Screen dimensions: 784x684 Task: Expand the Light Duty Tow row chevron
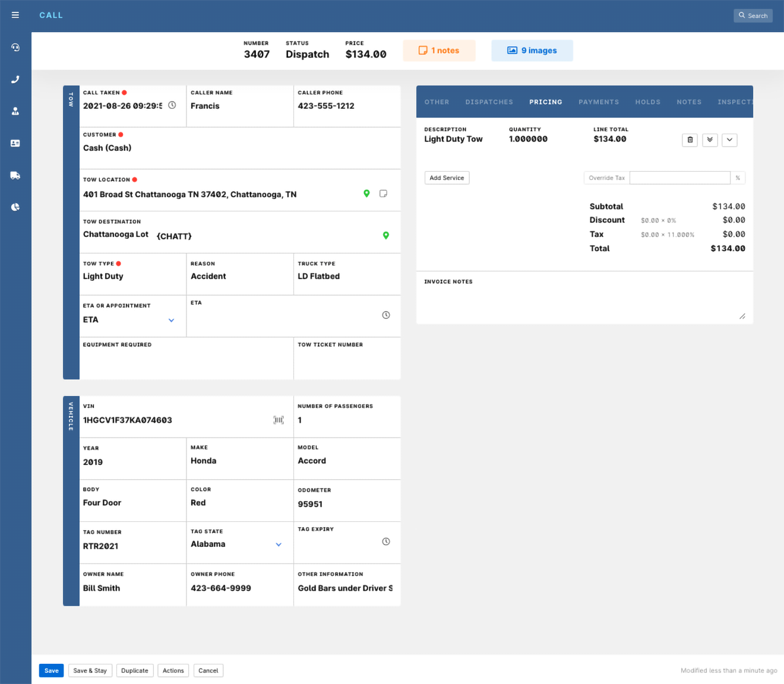(729, 140)
